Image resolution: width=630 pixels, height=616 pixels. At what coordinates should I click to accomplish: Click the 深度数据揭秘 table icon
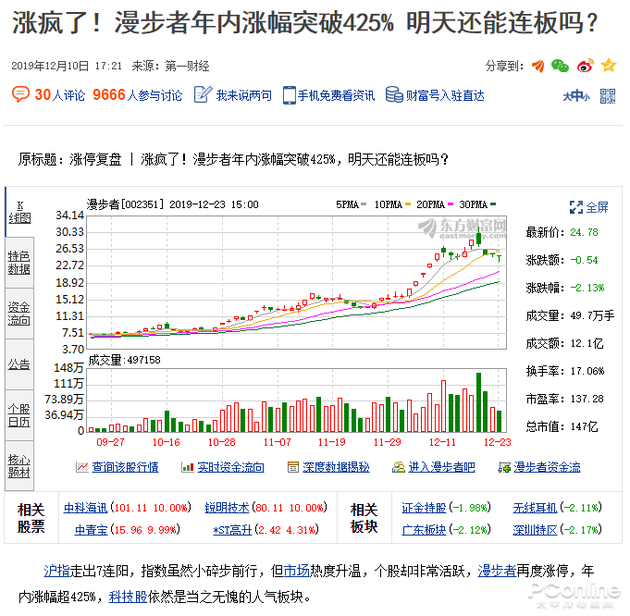[293, 467]
